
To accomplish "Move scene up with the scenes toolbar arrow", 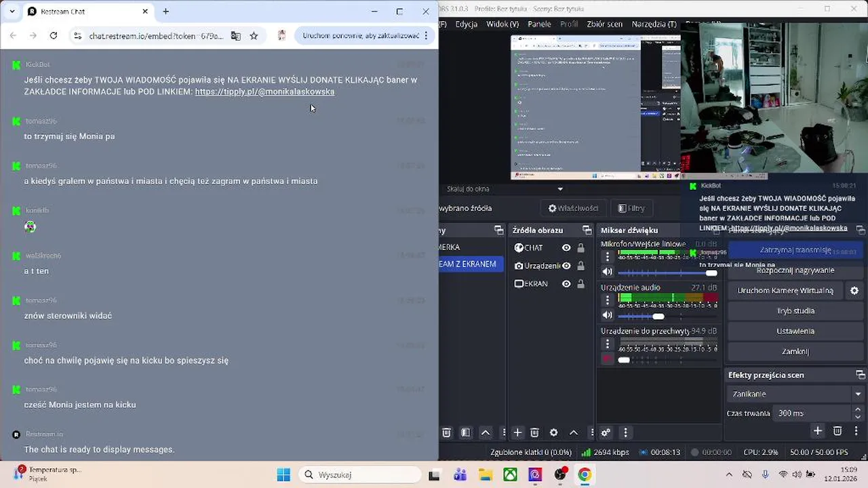I will coord(486,432).
